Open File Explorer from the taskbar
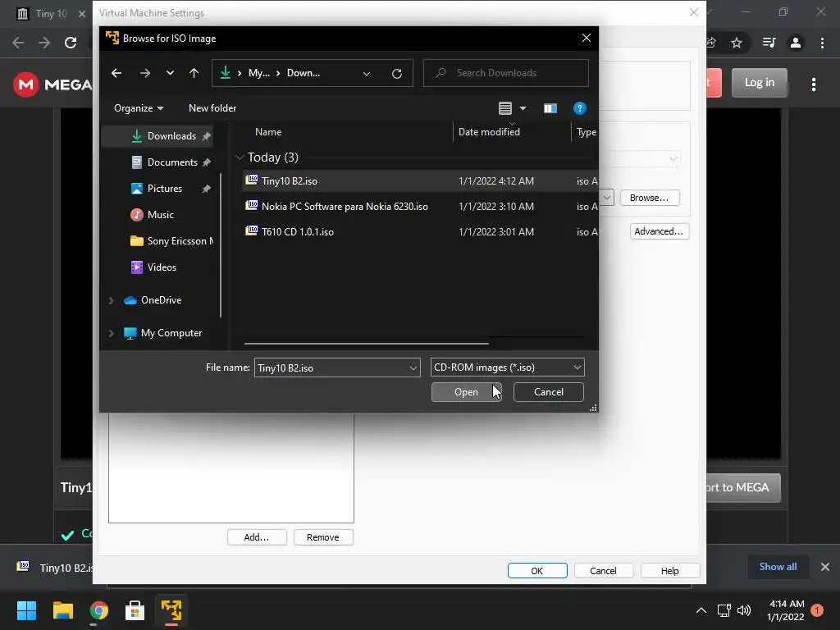Screen dimensions: 840x630 click(62, 610)
